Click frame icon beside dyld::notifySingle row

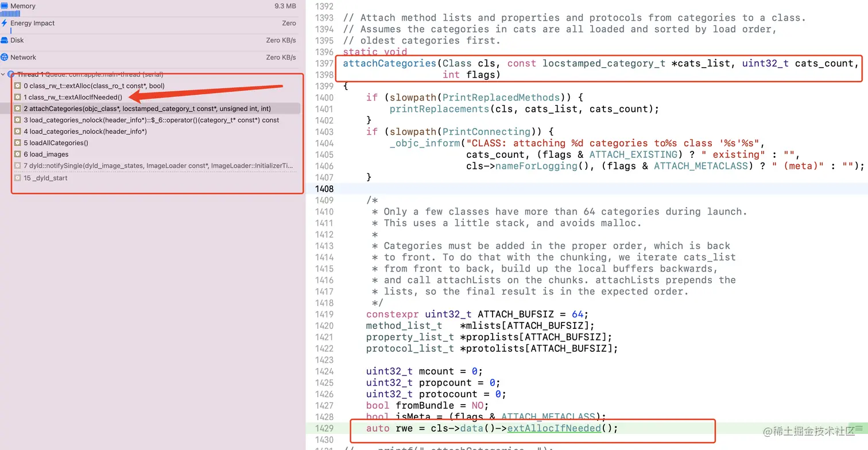point(18,166)
